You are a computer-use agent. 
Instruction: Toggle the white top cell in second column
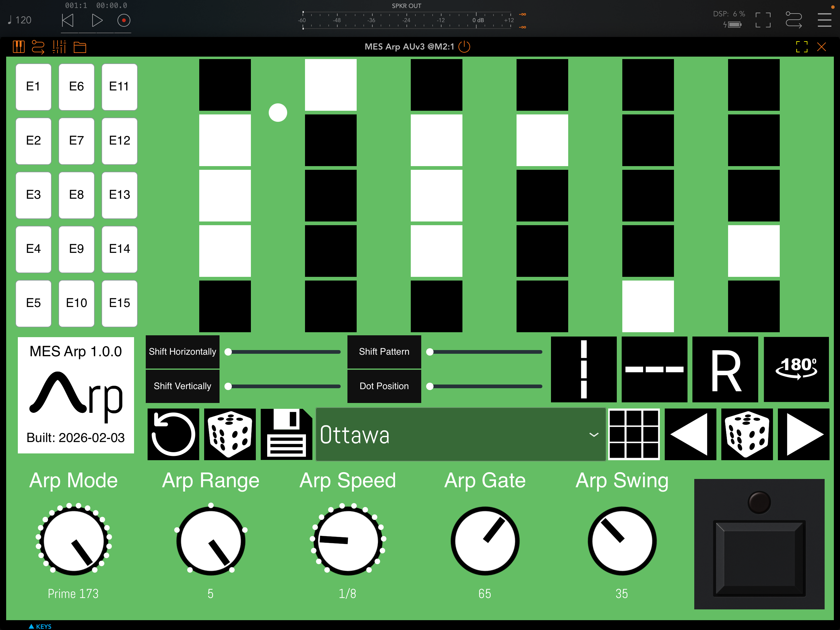[x=331, y=85]
